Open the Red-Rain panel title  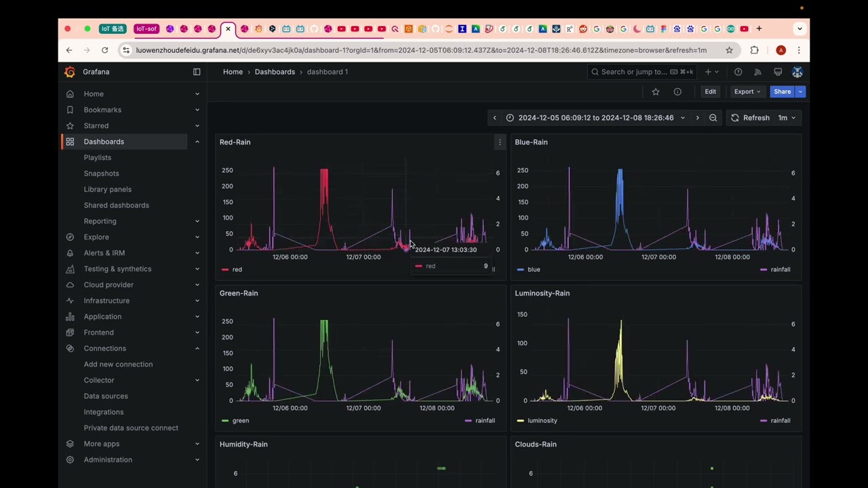(x=235, y=142)
